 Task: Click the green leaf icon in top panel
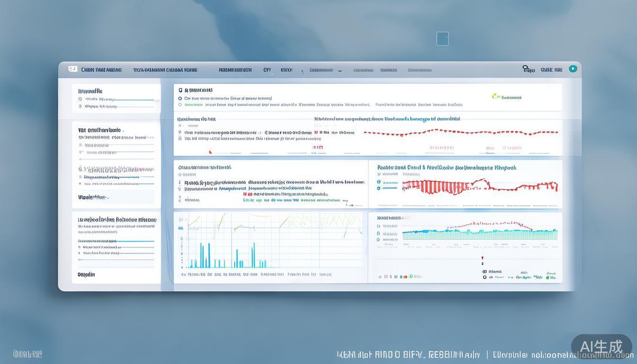tap(496, 97)
